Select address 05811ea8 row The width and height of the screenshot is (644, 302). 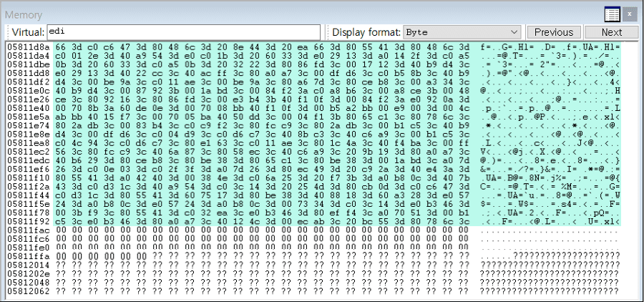pos(29,142)
